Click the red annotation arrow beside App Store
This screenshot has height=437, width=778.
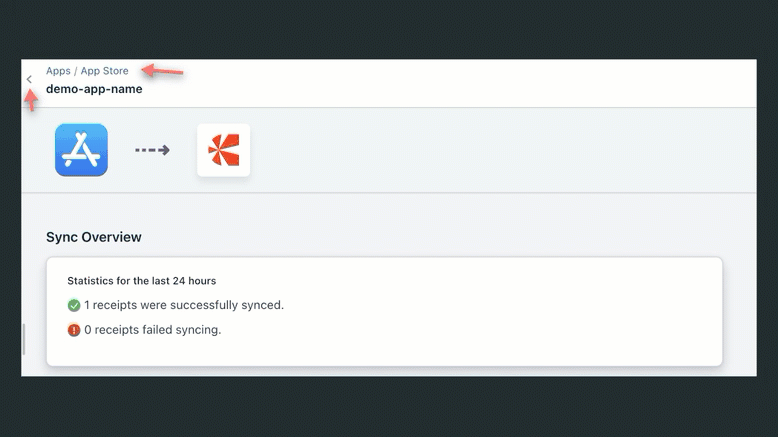click(x=162, y=71)
